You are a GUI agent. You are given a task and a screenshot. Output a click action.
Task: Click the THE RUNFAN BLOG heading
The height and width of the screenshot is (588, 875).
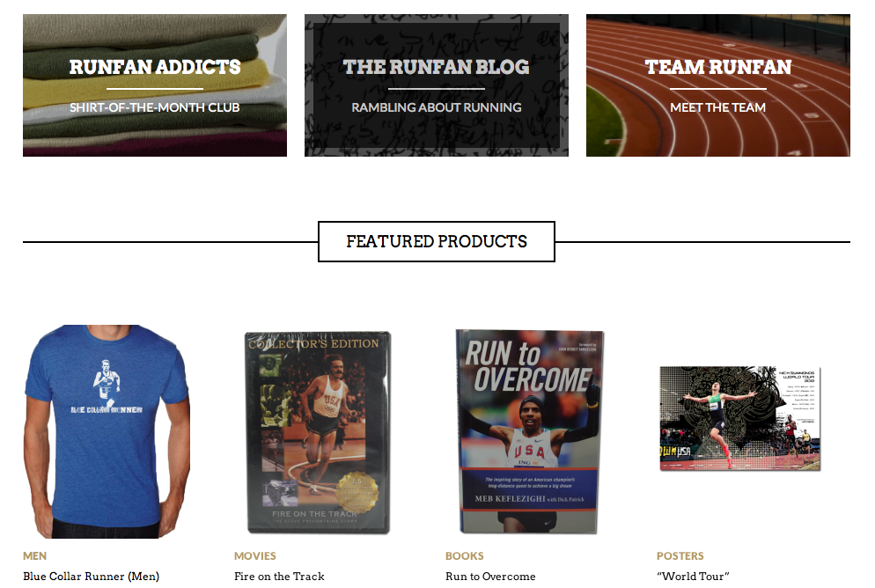(x=437, y=67)
